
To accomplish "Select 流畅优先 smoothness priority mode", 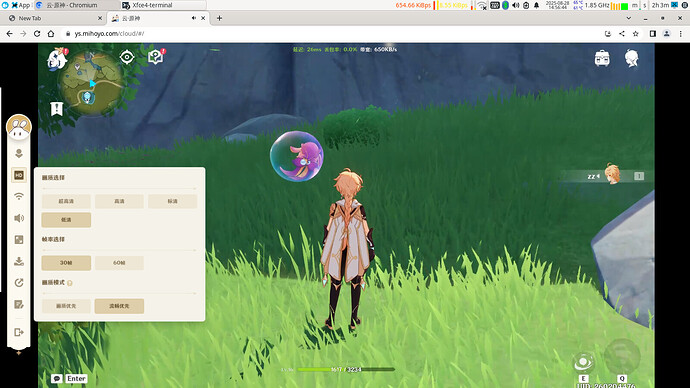I will point(119,306).
